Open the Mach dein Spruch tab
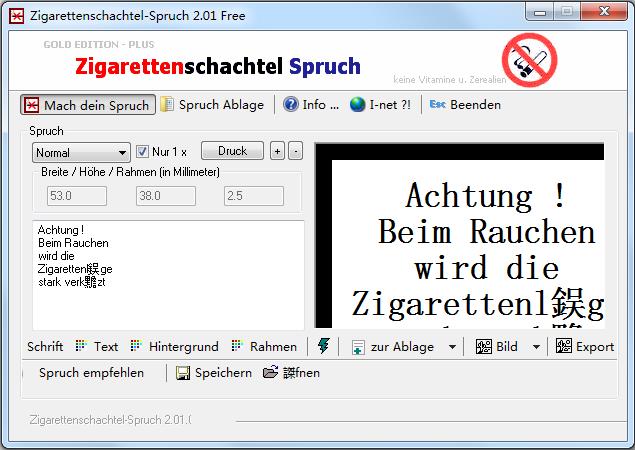The height and width of the screenshot is (450, 635). [88, 105]
